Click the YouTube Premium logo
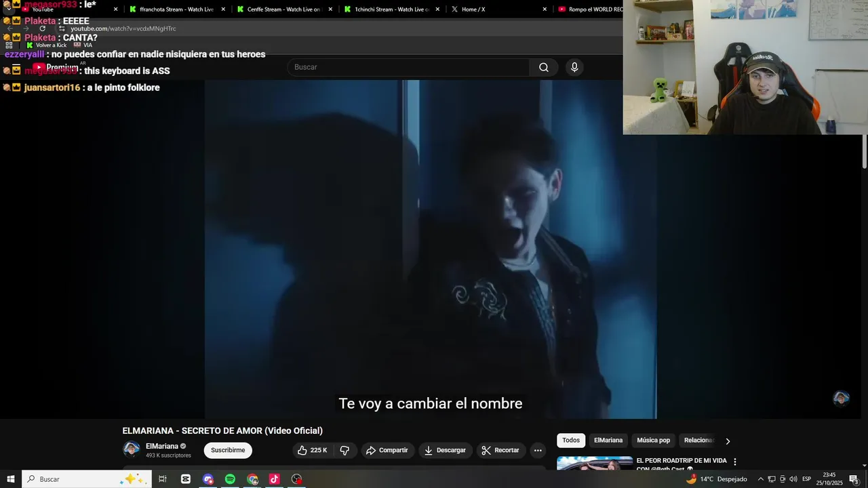The image size is (868, 488). (56, 68)
